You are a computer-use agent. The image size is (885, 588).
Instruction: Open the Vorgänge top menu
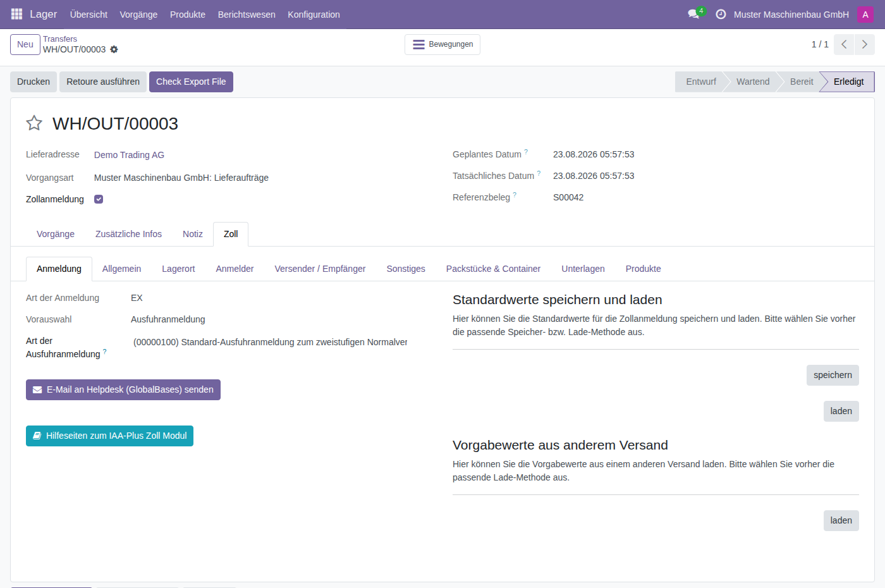point(138,14)
